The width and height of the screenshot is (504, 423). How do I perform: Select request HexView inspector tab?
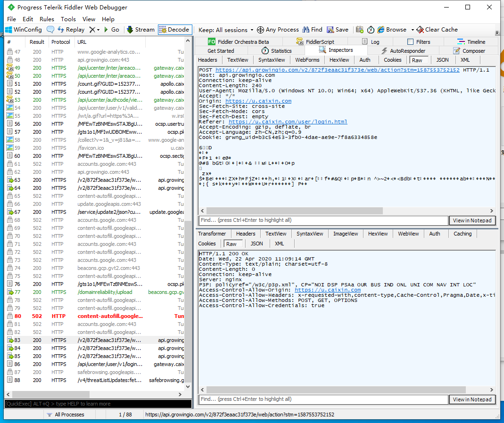click(x=339, y=60)
